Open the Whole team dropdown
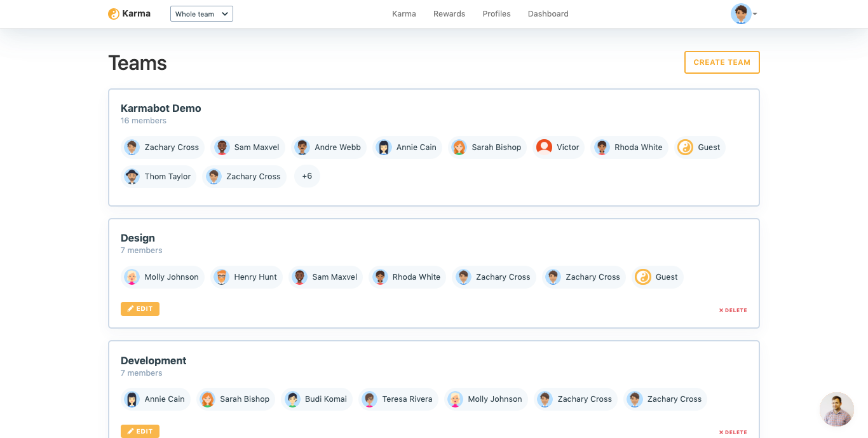 [x=201, y=14]
